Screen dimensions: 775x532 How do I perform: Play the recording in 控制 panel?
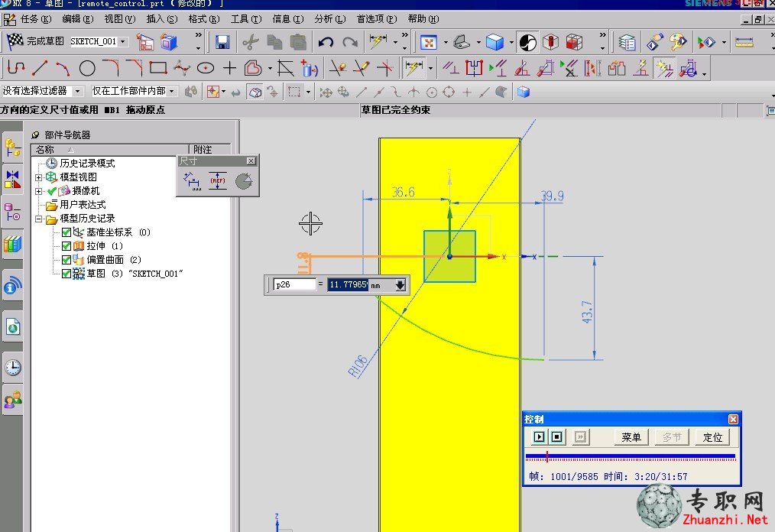coord(540,437)
